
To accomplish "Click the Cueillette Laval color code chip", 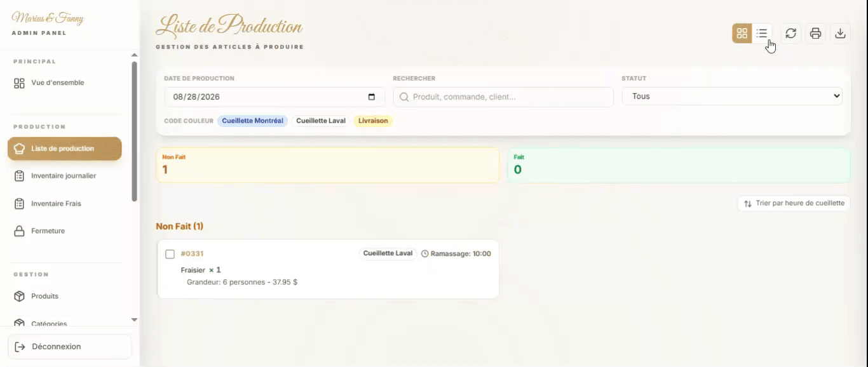I will 321,121.
